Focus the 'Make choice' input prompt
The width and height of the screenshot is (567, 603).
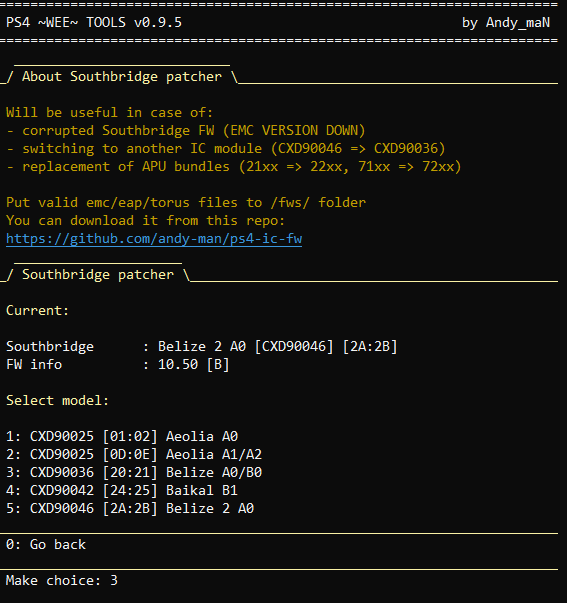(x=62, y=580)
